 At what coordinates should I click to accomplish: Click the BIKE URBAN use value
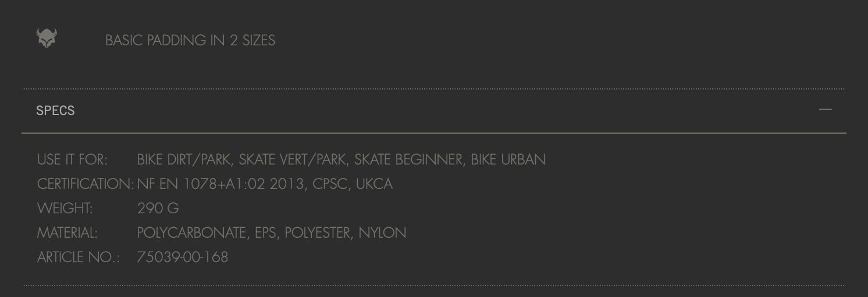click(x=508, y=159)
